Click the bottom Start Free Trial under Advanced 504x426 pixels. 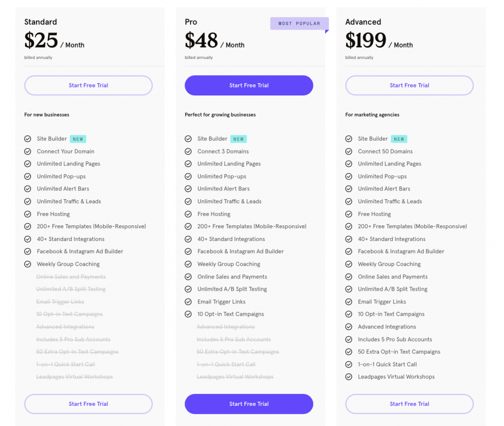click(409, 404)
